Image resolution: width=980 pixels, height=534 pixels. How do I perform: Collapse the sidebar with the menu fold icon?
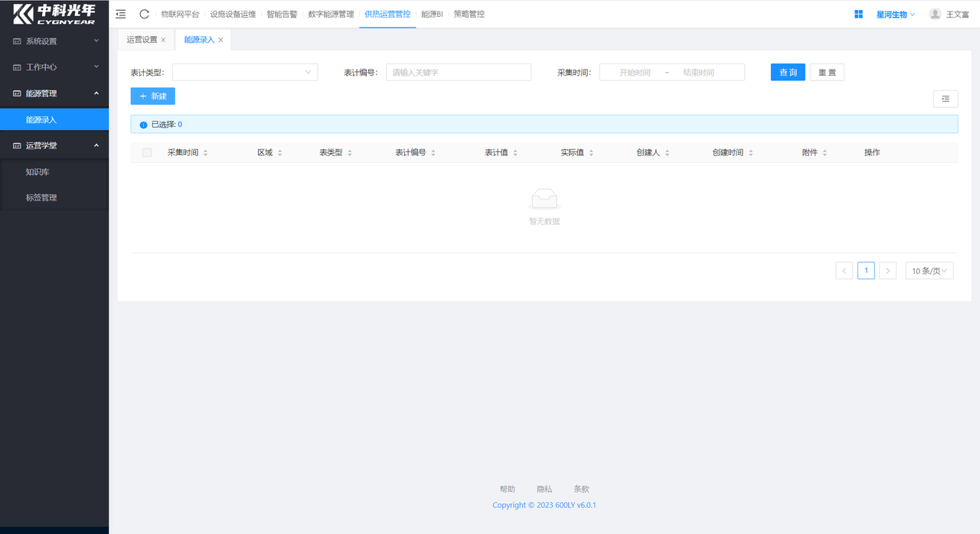pos(121,14)
